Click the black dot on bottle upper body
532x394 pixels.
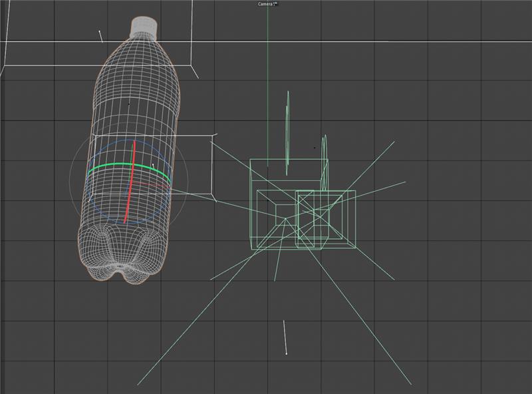129,104
